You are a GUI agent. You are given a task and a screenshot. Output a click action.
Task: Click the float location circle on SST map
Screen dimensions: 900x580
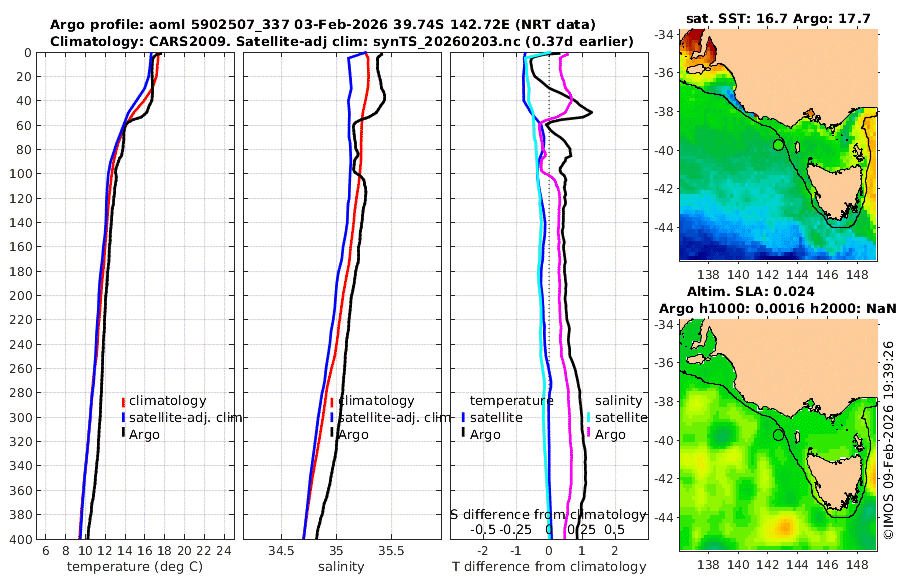pyautogui.click(x=778, y=145)
